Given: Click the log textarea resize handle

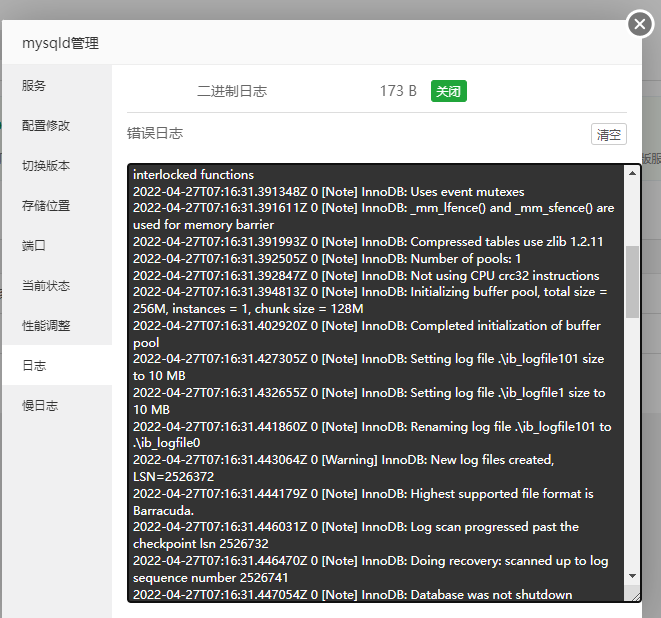Looking at the screenshot, I should click(635, 596).
